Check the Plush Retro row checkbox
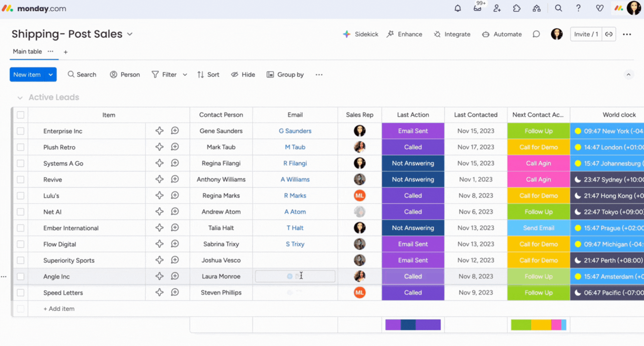This screenshot has height=346, width=644. coord(20,147)
